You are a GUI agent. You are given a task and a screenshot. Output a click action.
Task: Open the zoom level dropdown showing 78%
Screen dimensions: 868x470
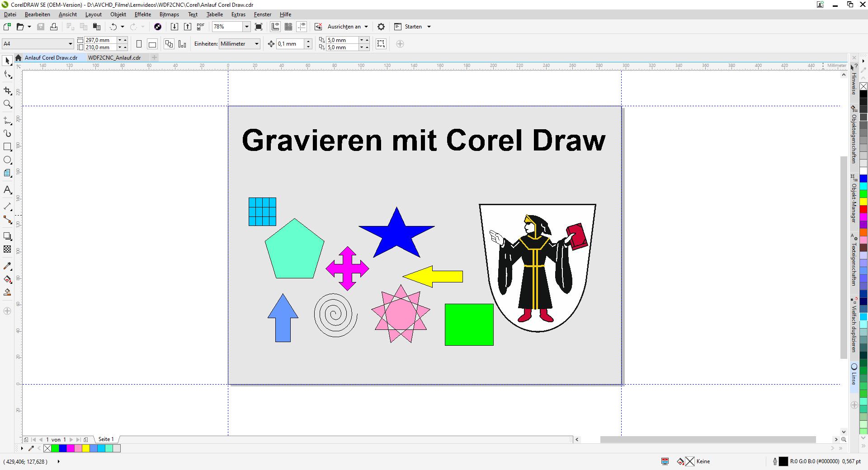click(247, 27)
